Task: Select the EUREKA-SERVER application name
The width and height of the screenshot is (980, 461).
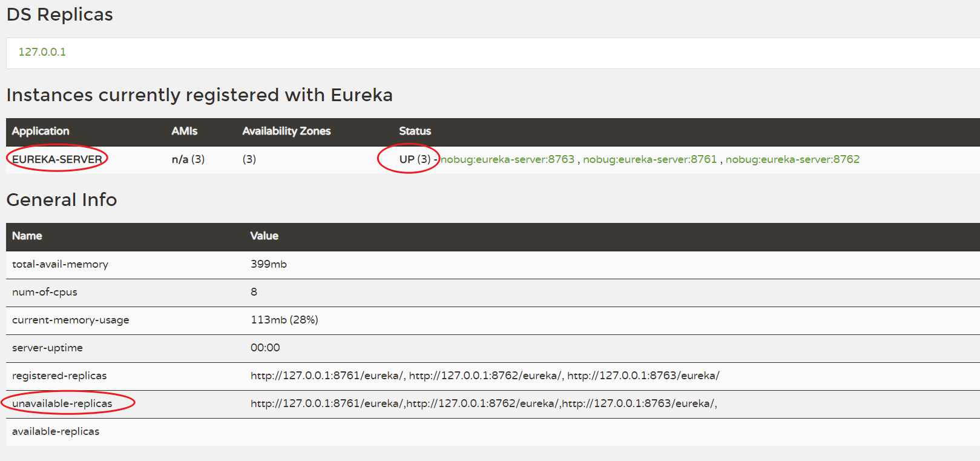Action: click(57, 159)
